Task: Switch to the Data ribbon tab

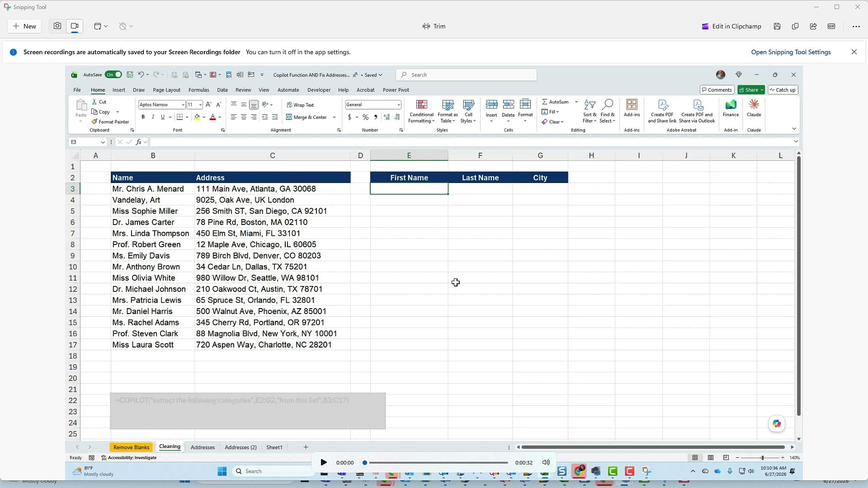Action: point(222,90)
